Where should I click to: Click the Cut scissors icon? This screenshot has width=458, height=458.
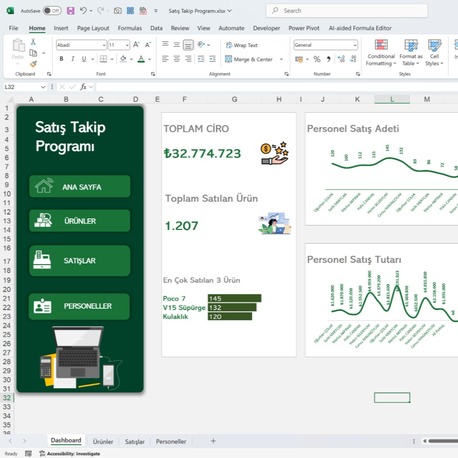33,42
